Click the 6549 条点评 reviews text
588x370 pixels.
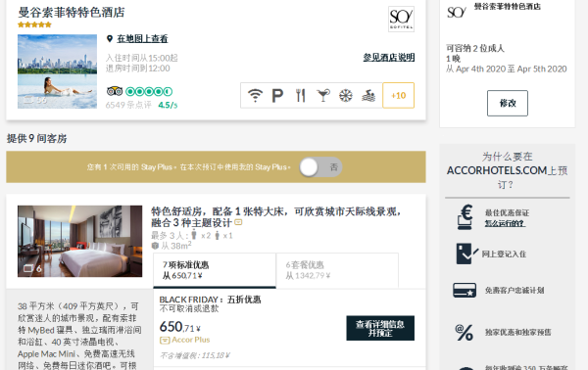click(128, 105)
